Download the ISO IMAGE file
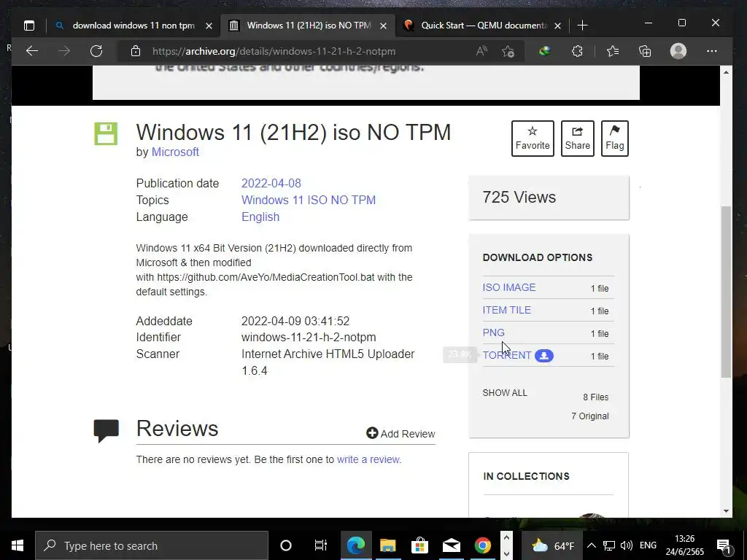Viewport: 747px width, 560px height. coord(508,287)
